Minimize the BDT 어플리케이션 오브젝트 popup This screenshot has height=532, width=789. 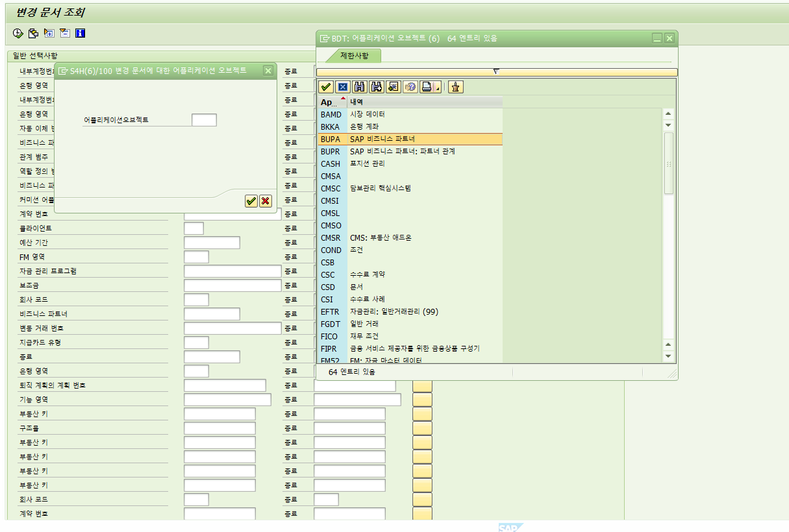click(x=657, y=38)
